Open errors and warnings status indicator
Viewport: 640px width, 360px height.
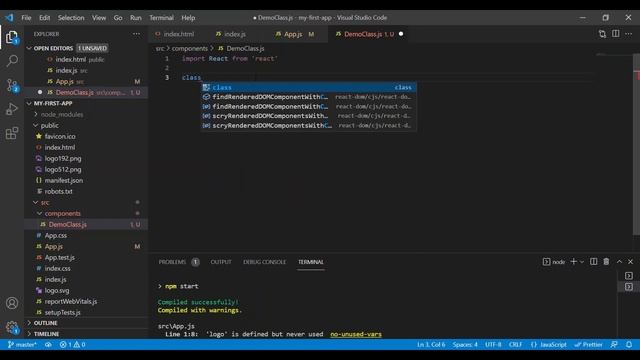(73, 344)
